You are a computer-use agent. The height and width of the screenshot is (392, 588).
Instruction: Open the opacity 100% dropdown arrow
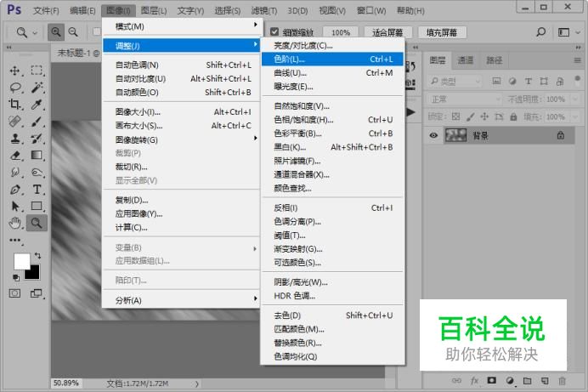pos(575,99)
